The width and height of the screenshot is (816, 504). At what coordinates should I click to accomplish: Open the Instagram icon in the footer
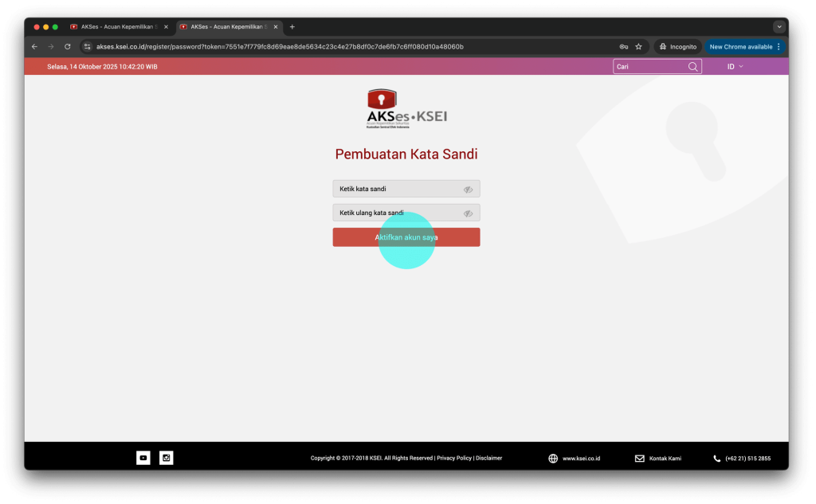[166, 458]
